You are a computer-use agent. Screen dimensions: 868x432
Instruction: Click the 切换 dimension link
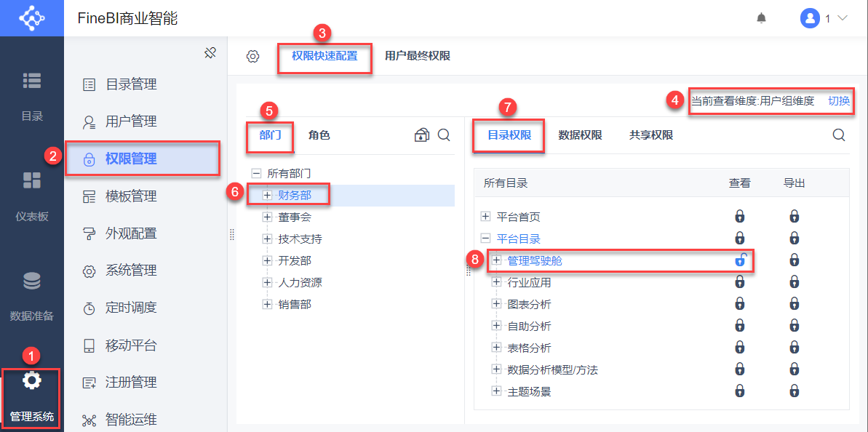click(839, 101)
